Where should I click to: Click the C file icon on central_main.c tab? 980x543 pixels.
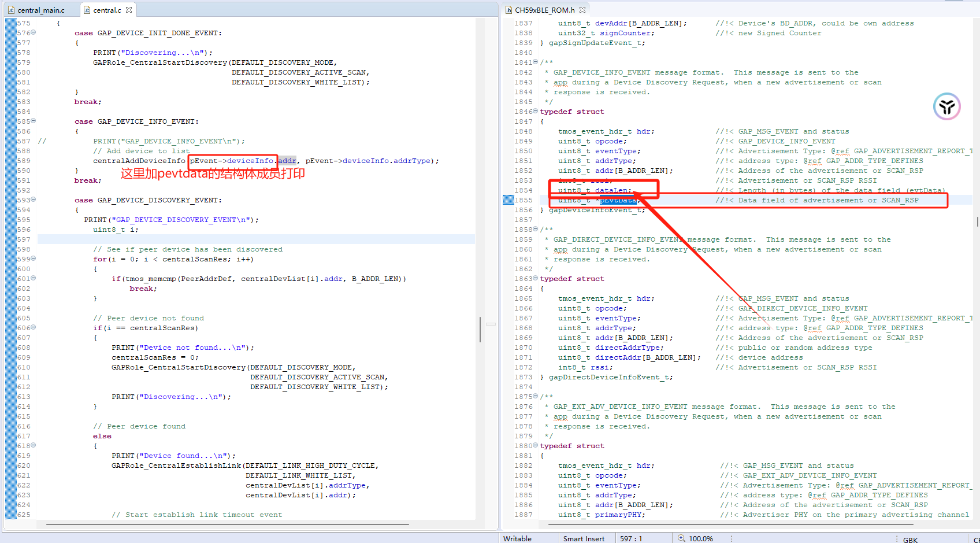(12, 10)
